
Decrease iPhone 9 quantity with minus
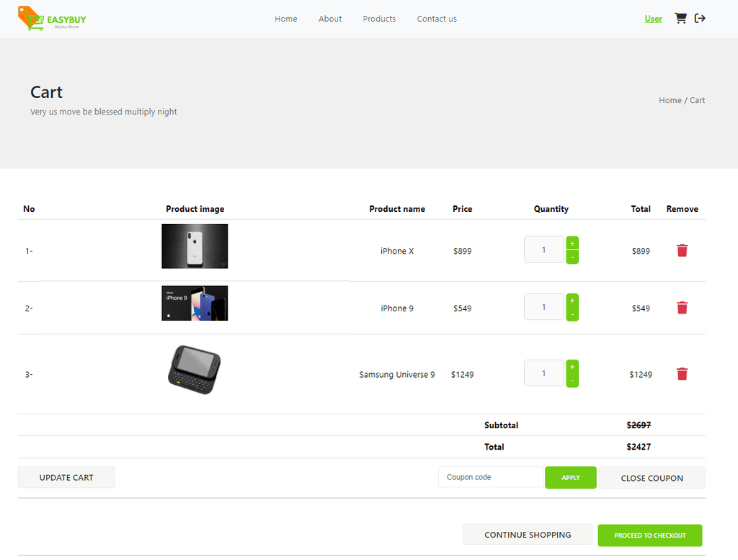point(572,314)
